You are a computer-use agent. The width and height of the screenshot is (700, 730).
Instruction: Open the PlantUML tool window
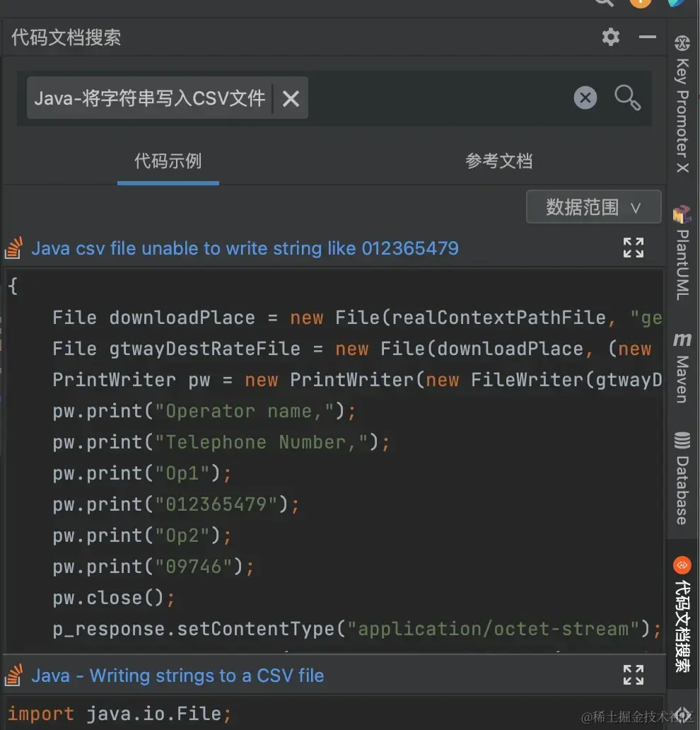pyautogui.click(x=682, y=253)
